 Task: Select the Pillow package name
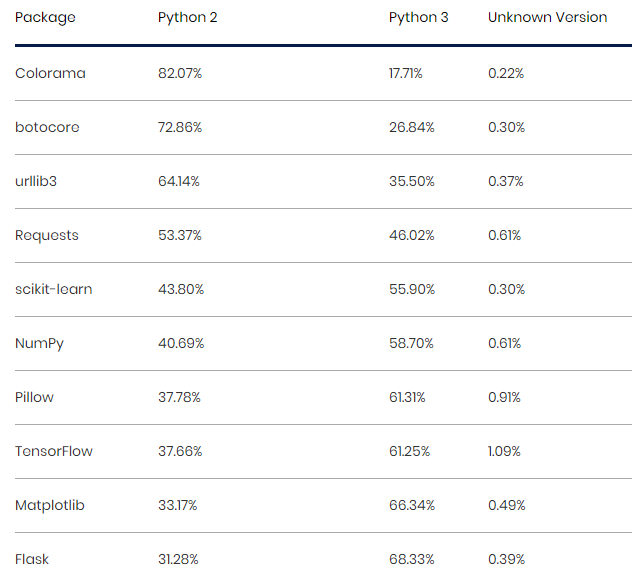point(35,397)
